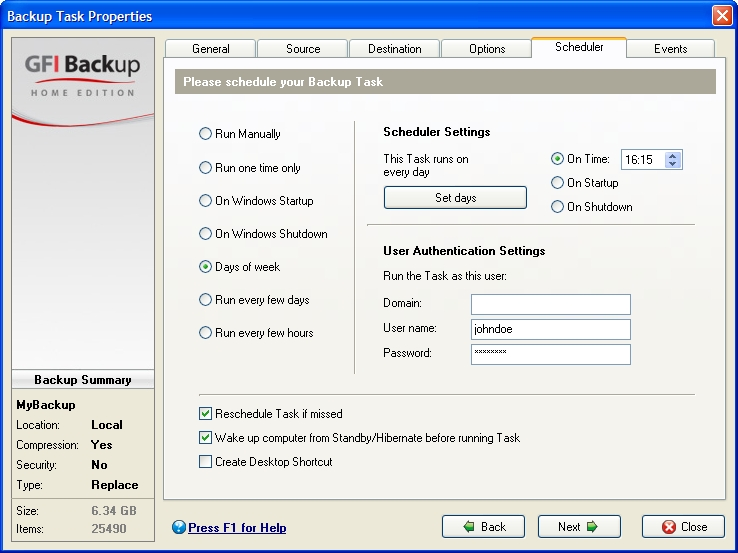The image size is (738, 553).
Task: Click the User Authentication Settings heading
Action: 464,251
